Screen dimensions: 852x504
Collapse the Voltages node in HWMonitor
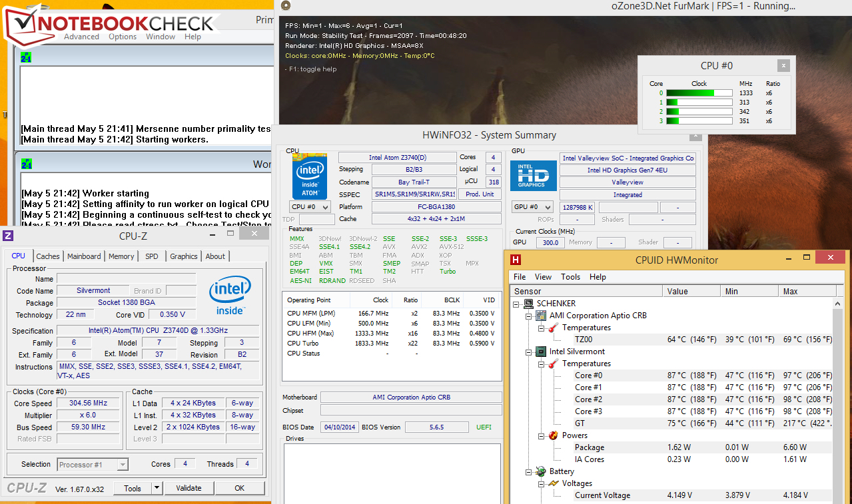pos(540,483)
